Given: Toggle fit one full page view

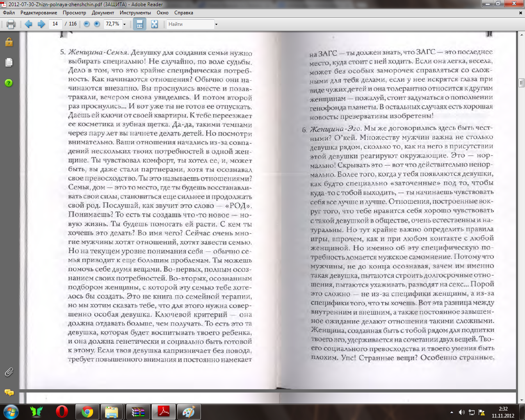Looking at the screenshot, I should click(x=154, y=24).
